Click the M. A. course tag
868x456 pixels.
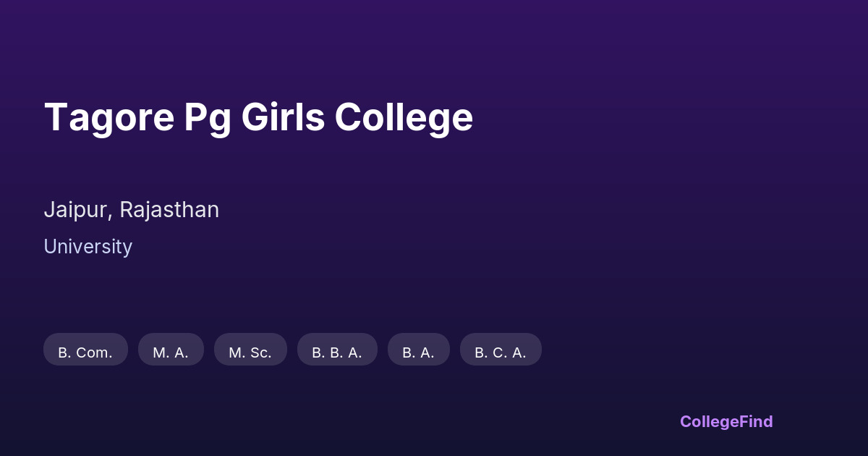171,350
